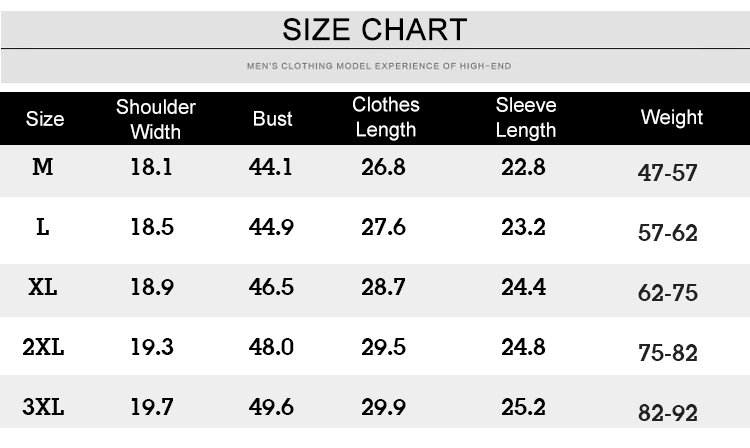Click the SIZE CHART title
The width and height of the screenshot is (750, 448).
tap(374, 29)
